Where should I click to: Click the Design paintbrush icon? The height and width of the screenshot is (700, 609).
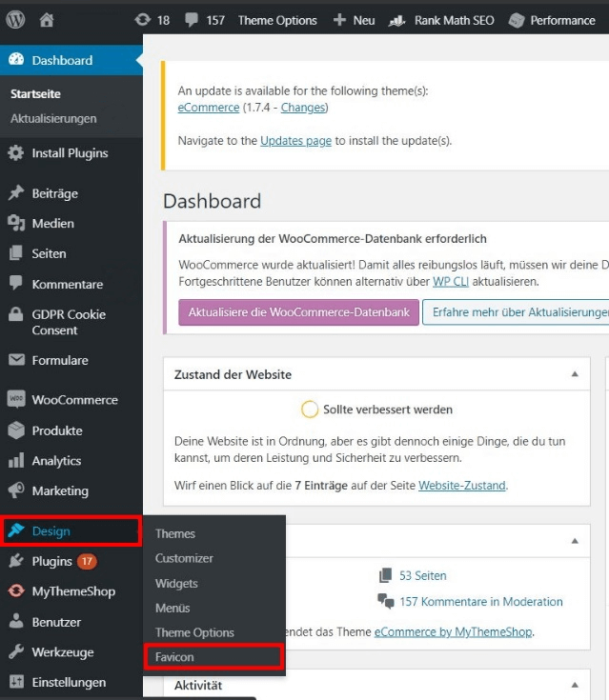click(x=16, y=530)
